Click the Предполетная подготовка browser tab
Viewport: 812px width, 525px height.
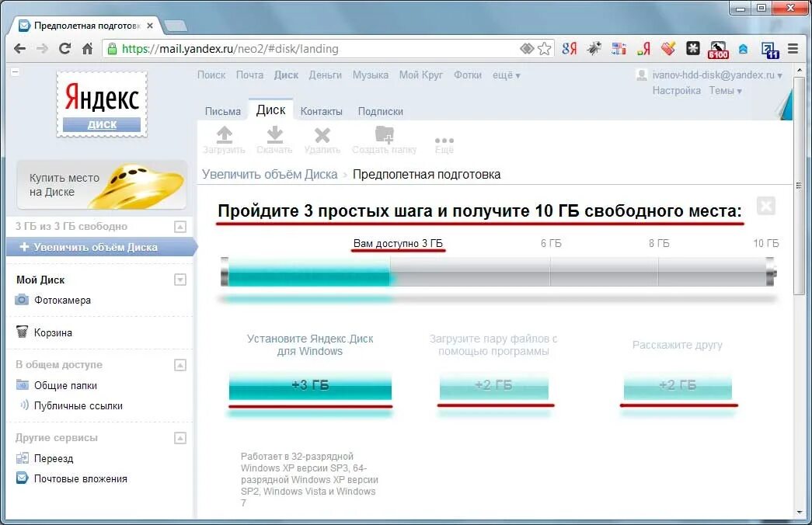86,26
